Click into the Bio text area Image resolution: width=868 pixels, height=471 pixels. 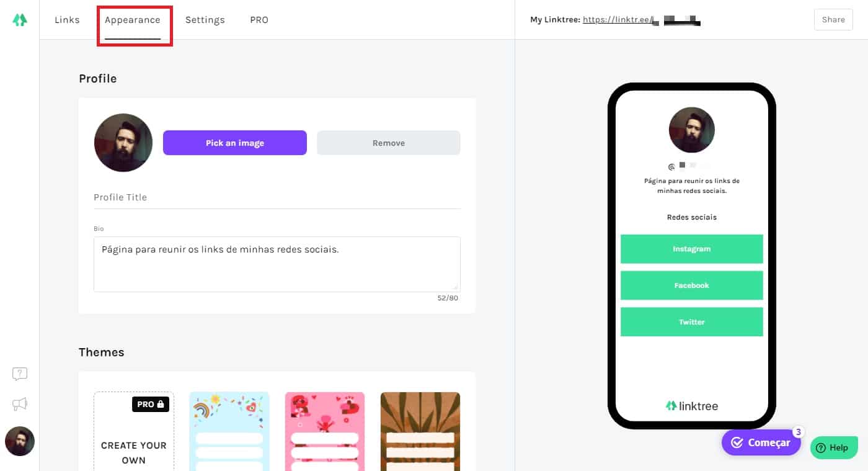click(277, 264)
